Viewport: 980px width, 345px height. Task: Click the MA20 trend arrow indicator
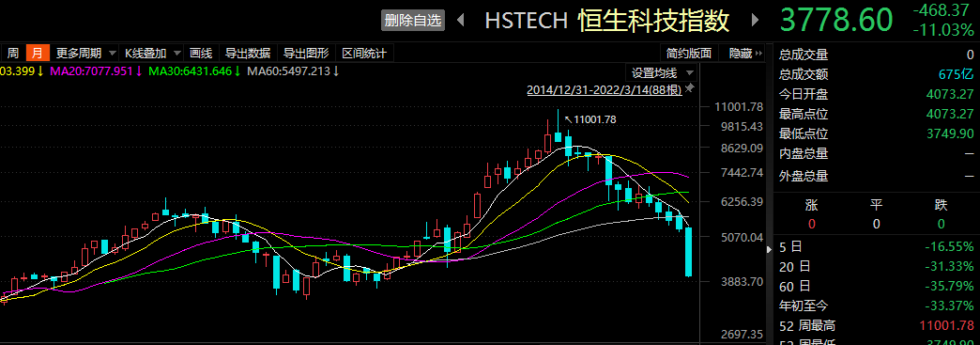[x=139, y=71]
